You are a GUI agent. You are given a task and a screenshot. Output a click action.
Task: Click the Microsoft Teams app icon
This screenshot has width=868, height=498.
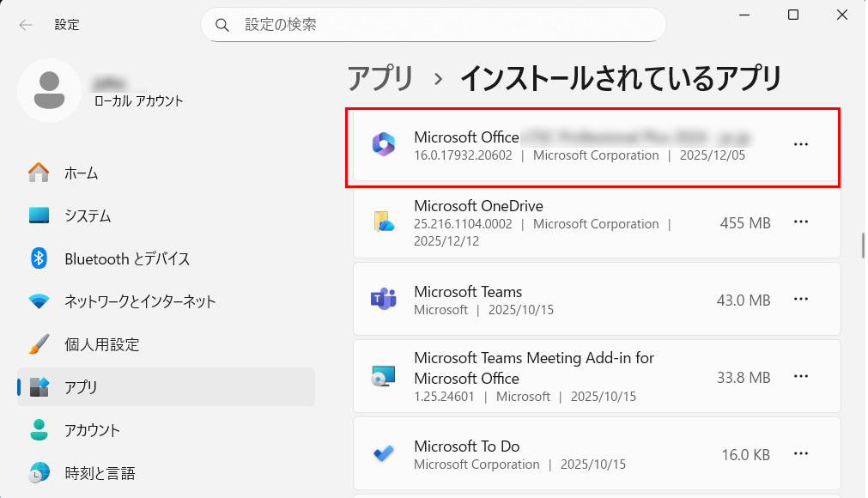pos(383,299)
